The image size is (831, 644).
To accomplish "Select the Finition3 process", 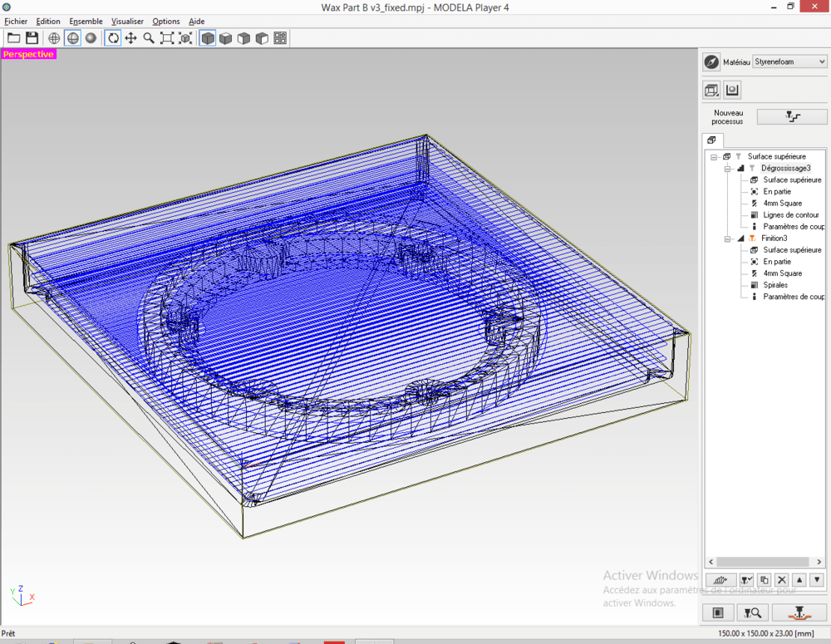I will [774, 238].
